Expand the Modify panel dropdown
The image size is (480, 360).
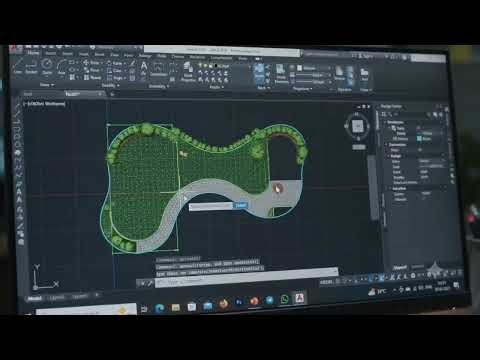pyautogui.click(x=110, y=86)
